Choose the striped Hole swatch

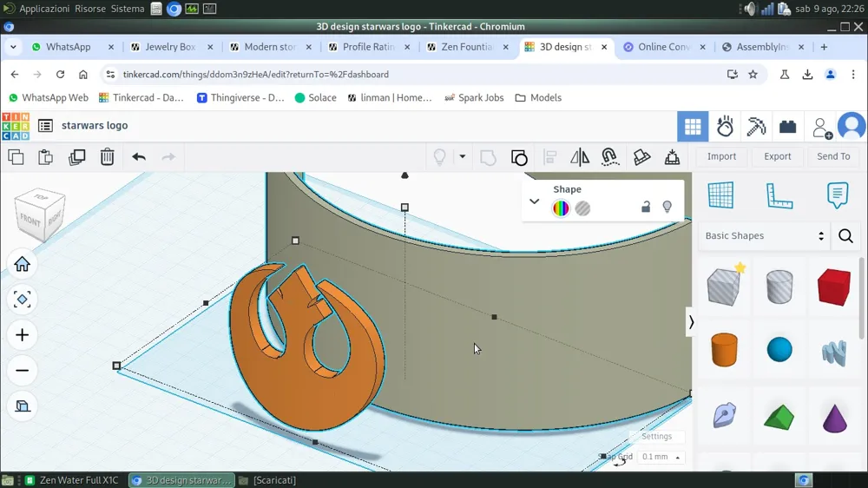point(582,208)
